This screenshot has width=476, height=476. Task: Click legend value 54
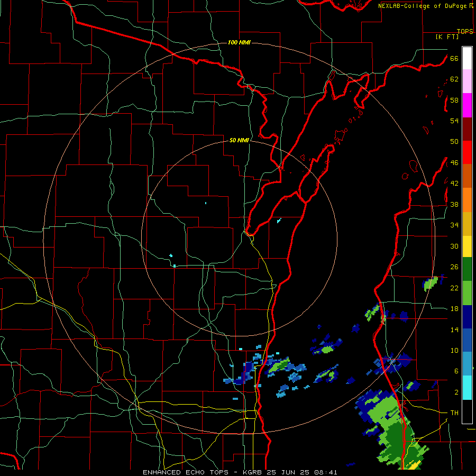pos(454,121)
